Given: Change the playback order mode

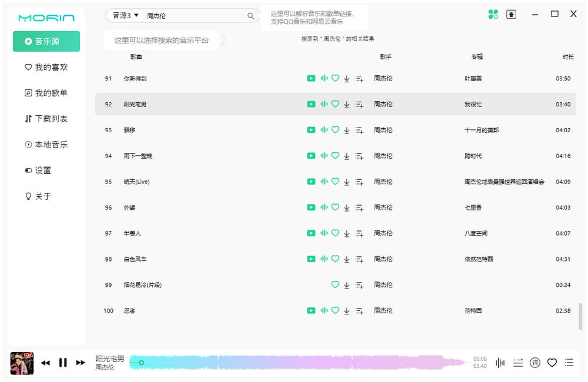Looking at the screenshot, I should [x=517, y=363].
